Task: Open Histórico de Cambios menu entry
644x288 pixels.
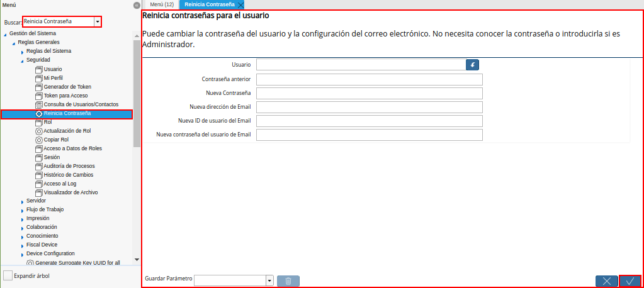Action: [x=68, y=175]
